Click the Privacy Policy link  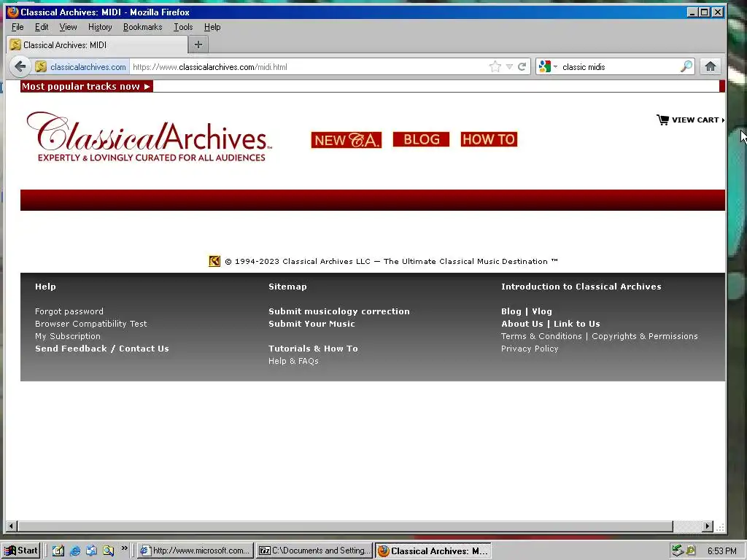(x=530, y=349)
